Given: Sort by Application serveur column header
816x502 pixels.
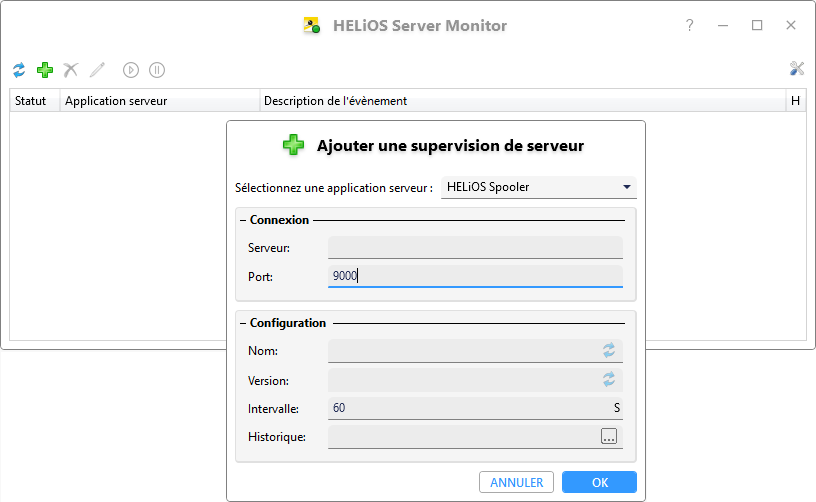Looking at the screenshot, I should [x=160, y=101].
